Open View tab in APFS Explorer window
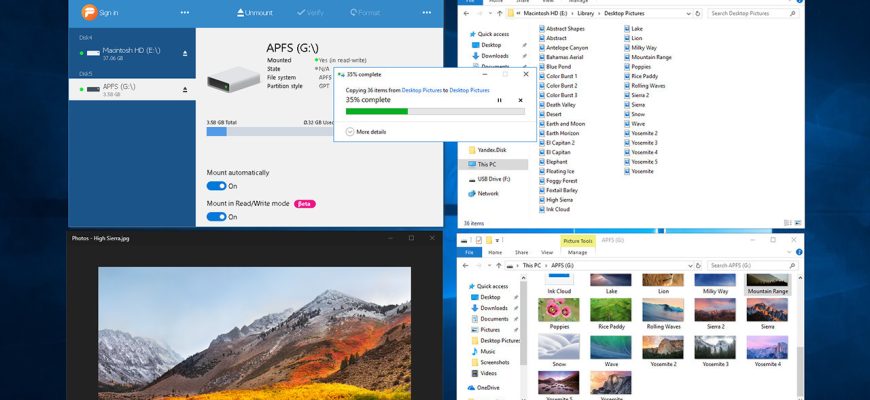The width and height of the screenshot is (870, 400). [x=547, y=252]
